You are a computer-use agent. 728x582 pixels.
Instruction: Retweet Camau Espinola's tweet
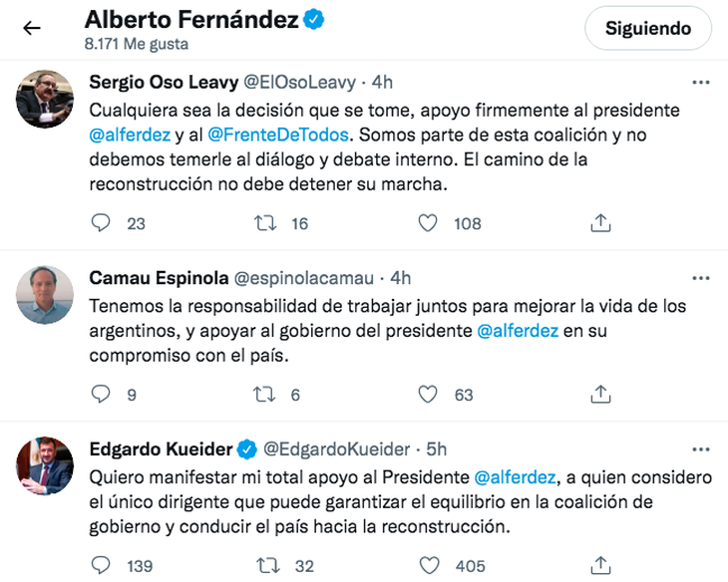[266, 394]
